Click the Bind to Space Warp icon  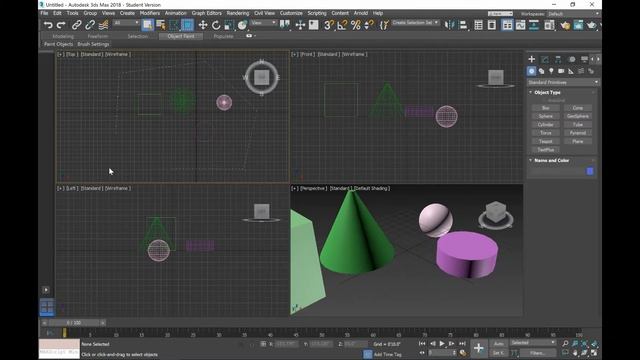103,25
